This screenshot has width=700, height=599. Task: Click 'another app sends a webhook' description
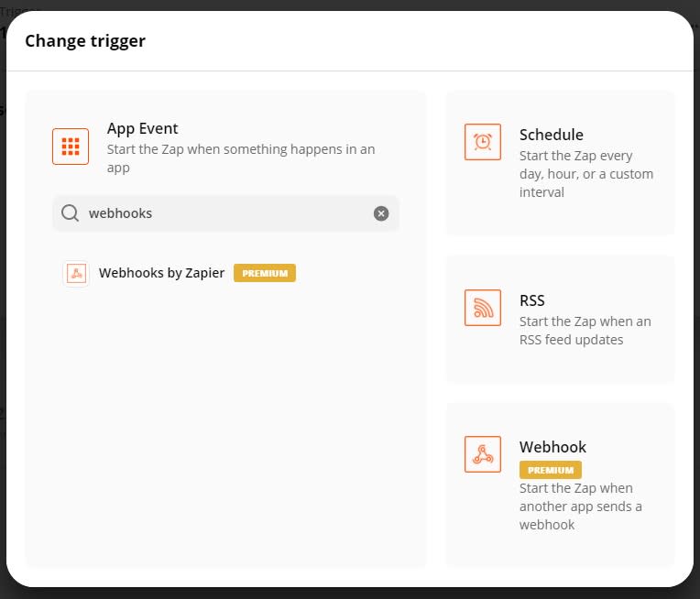581,506
